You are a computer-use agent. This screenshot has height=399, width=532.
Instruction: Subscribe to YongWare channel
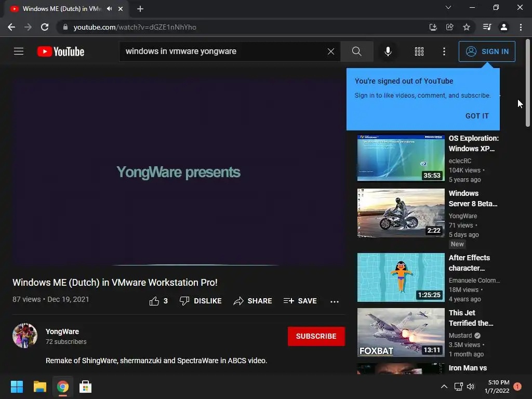(316, 336)
